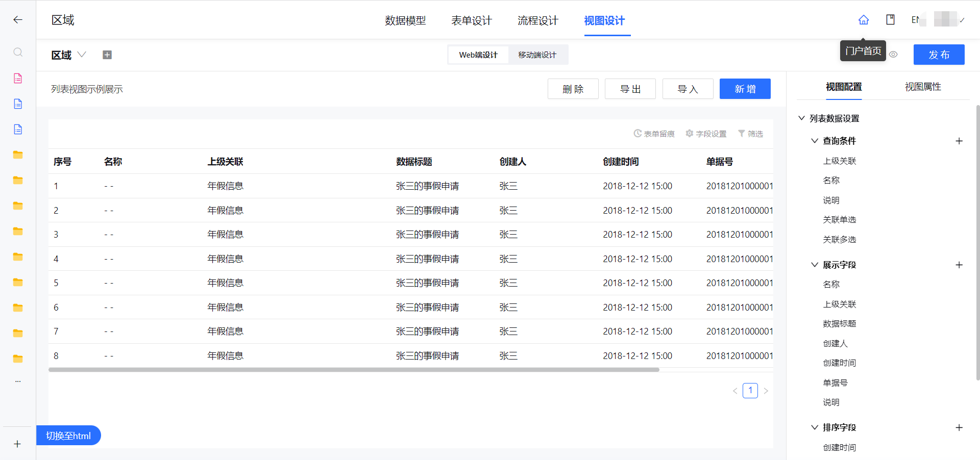Select the 视图设计 tab
980x460 pixels.
604,20
